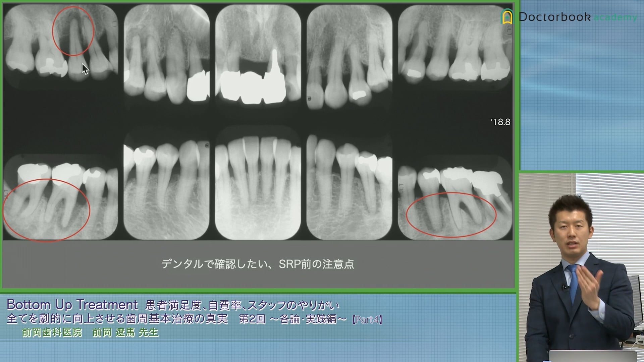This screenshot has height=362, width=644.
Task: Click the 【Part4】 label
Action: (367, 320)
